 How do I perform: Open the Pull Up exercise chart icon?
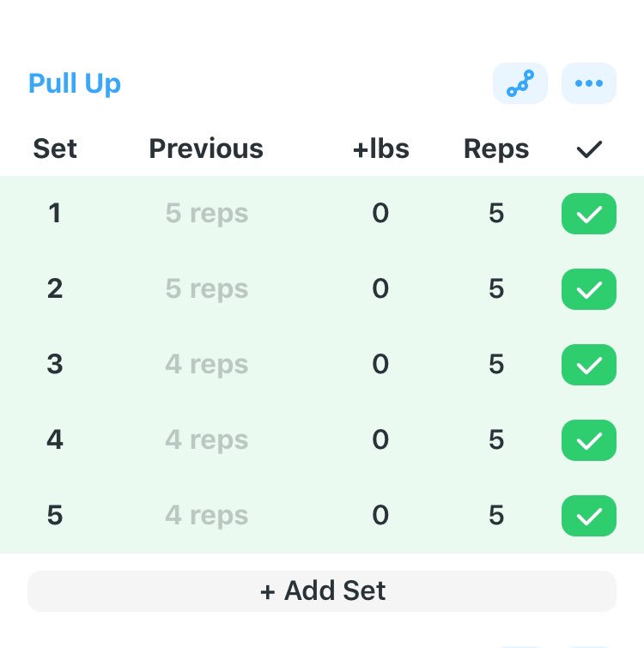(x=519, y=84)
